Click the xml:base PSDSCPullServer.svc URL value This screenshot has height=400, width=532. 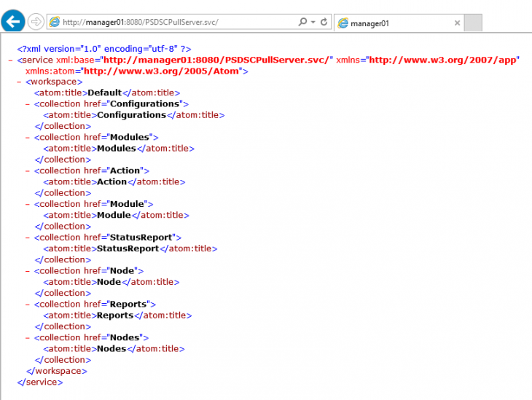(216, 60)
